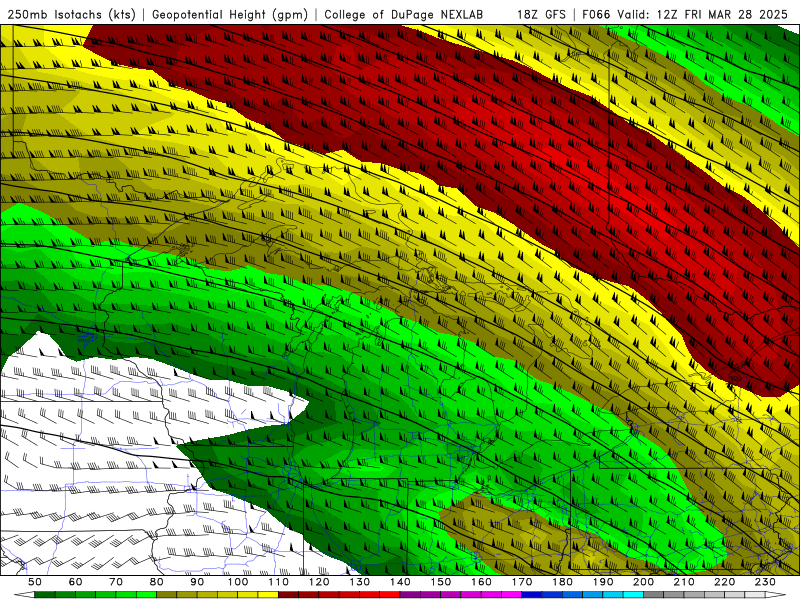Viewport: 800px width, 600px height.
Task: Choose the 160 tick label in legend
Action: 481,582
